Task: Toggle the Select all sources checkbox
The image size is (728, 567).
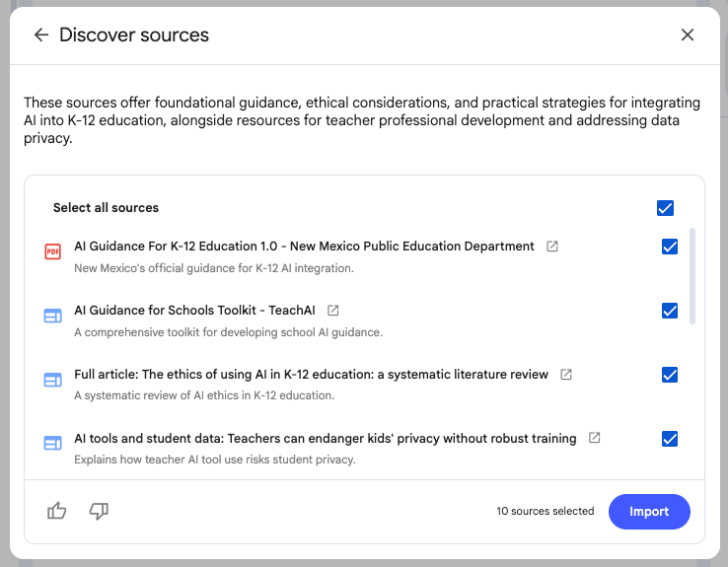Action: tap(665, 208)
